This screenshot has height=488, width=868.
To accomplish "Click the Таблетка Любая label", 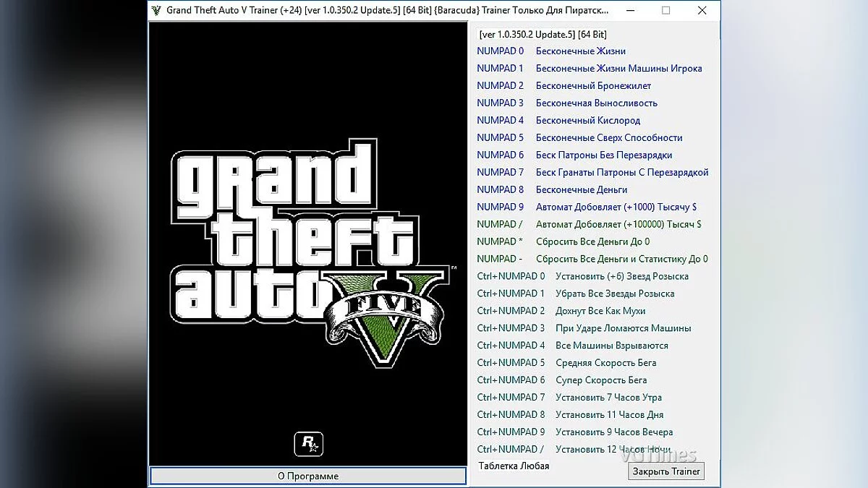I will pos(514,466).
